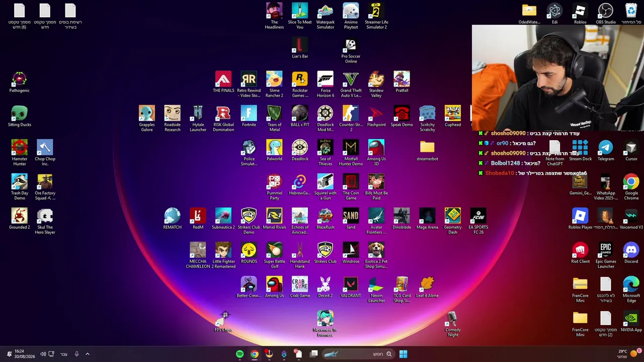Select the Hytale Launcher icon

[198, 119]
